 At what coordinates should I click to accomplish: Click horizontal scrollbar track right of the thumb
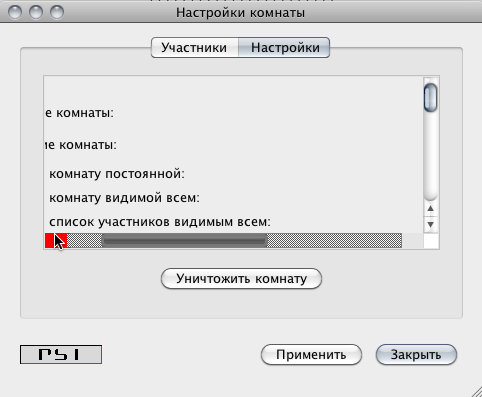click(334, 241)
